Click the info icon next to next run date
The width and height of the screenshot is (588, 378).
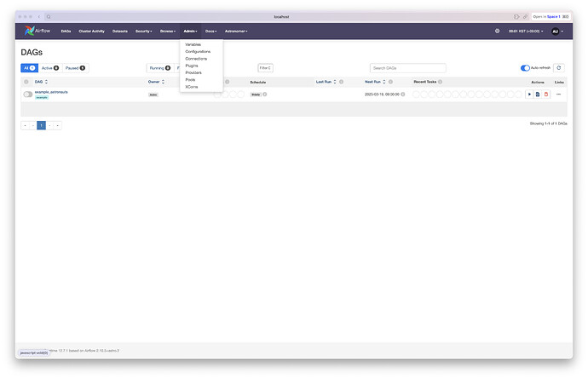click(403, 94)
